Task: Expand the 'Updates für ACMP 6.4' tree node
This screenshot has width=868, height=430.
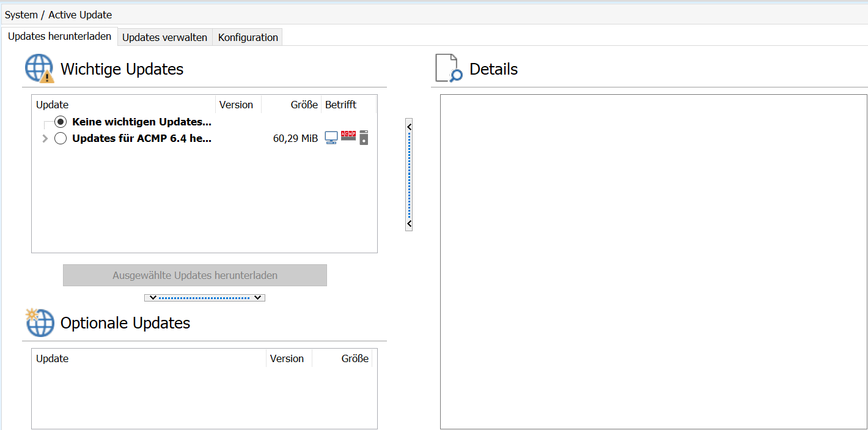Action: pyautogui.click(x=45, y=139)
